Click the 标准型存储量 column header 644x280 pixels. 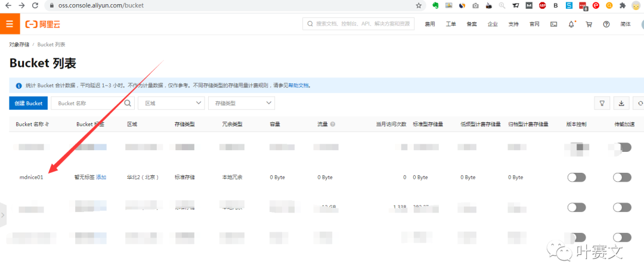coord(428,124)
